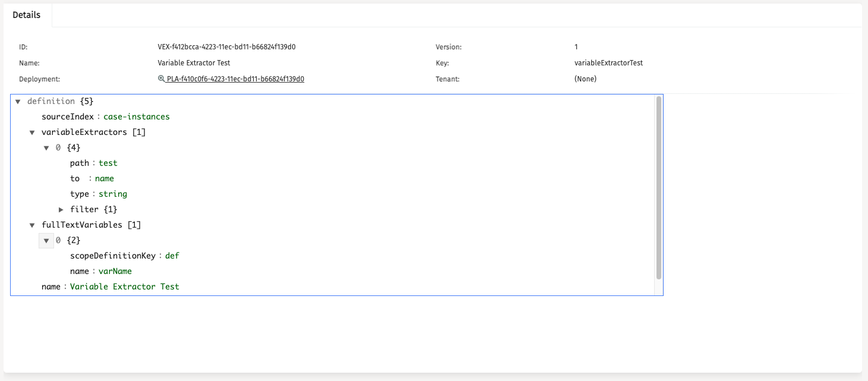Click the green Variable Extractor Test value
Viewport: 868px width, 381px height.
pos(124,287)
